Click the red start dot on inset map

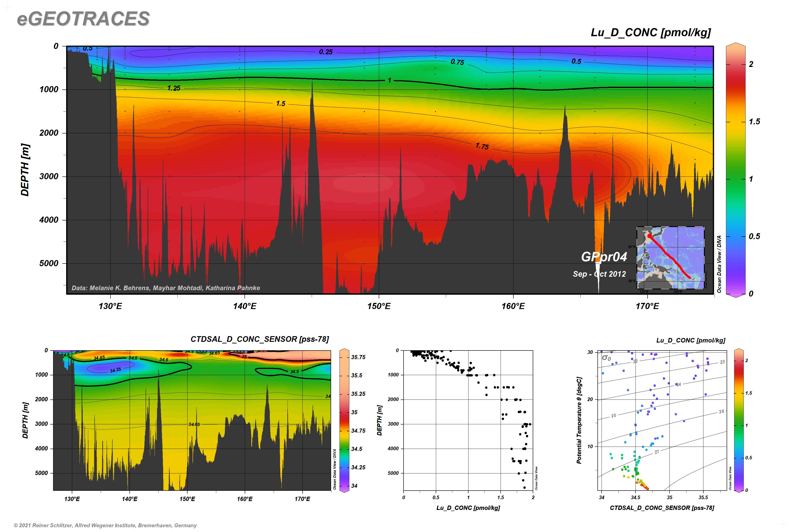649,236
